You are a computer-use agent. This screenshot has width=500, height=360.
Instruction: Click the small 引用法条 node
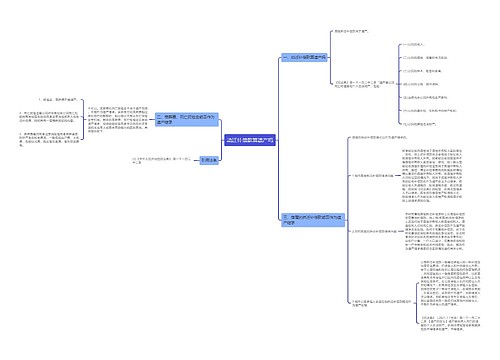(209, 160)
